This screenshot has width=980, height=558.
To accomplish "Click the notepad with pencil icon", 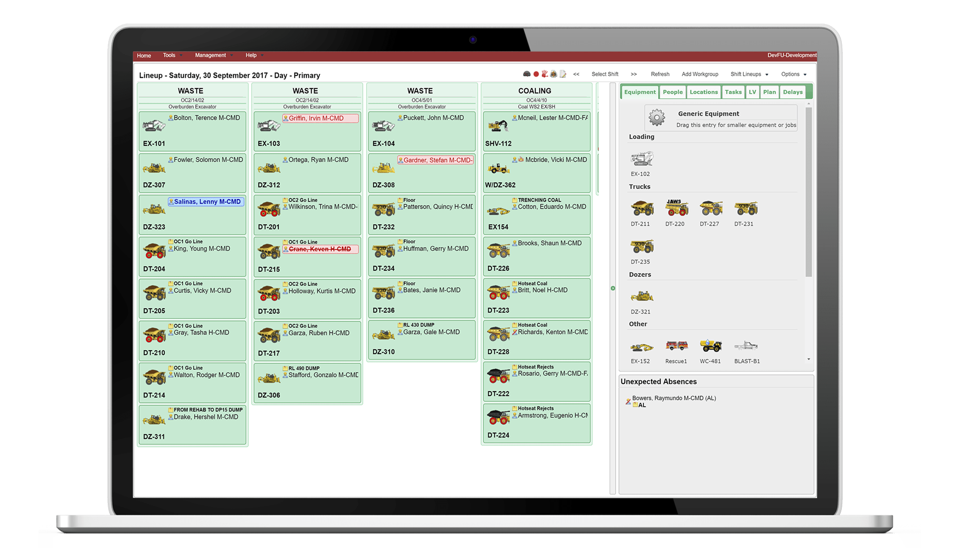I will click(563, 74).
